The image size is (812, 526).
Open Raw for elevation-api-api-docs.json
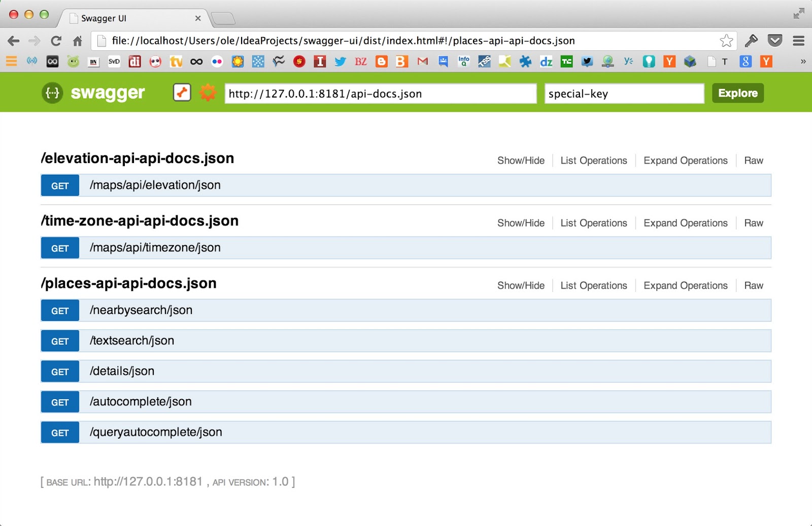click(x=754, y=160)
